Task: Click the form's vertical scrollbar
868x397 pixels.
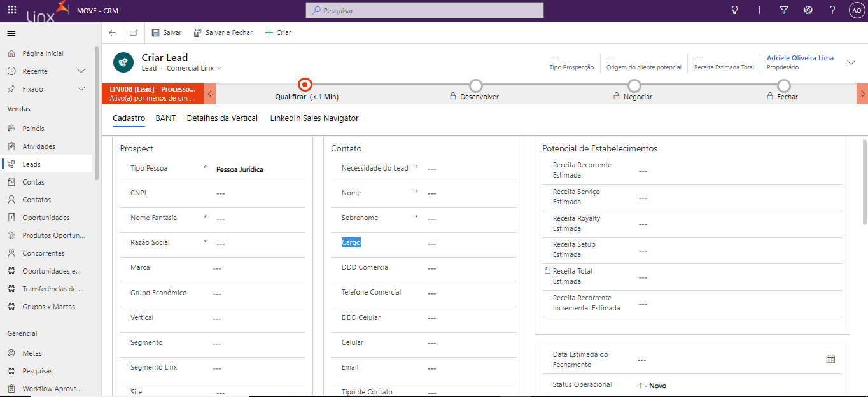Action: pyautogui.click(x=864, y=182)
